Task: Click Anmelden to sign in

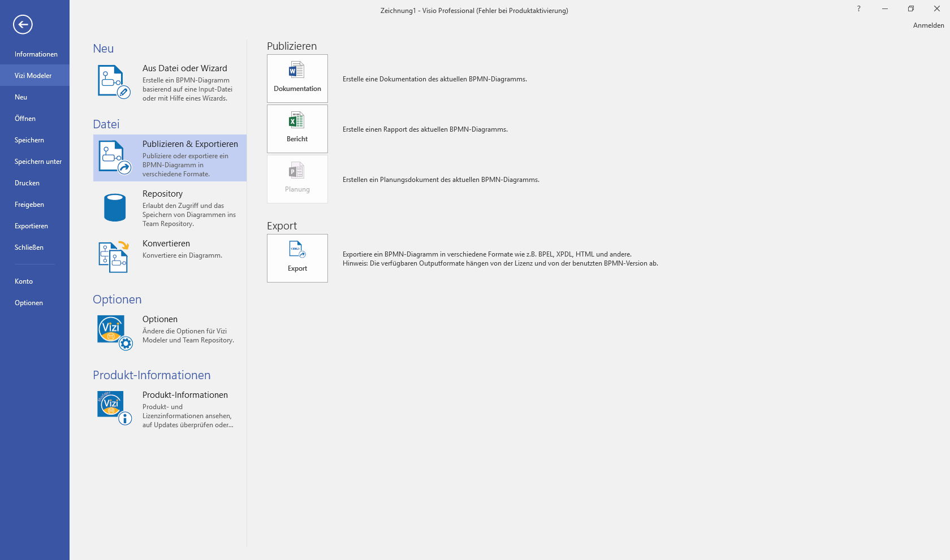Action: pos(929,25)
